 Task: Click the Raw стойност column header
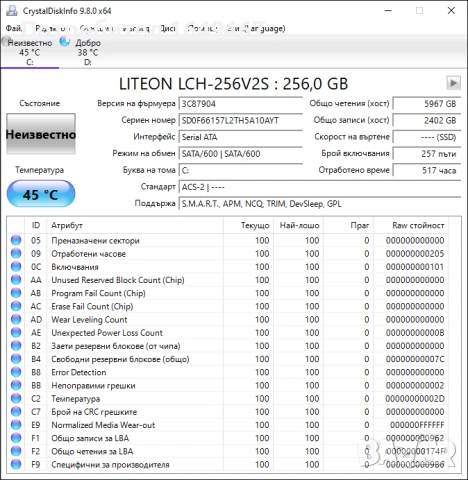point(411,225)
